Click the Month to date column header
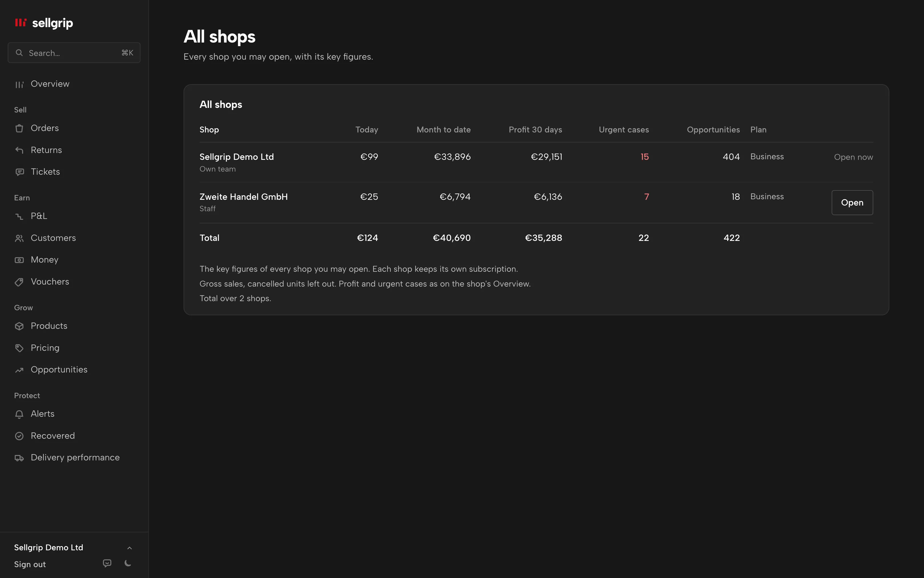 click(443, 130)
